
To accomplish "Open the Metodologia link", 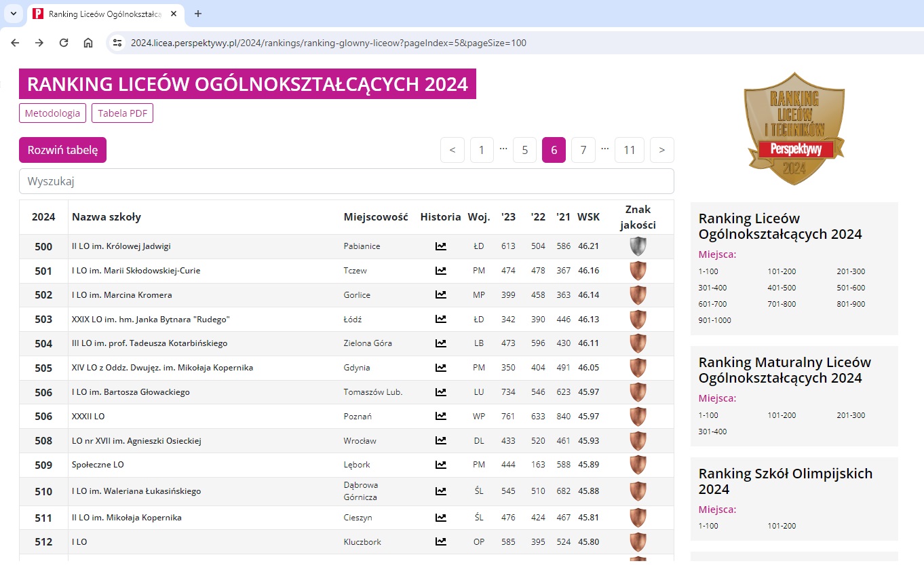I will 52,113.
